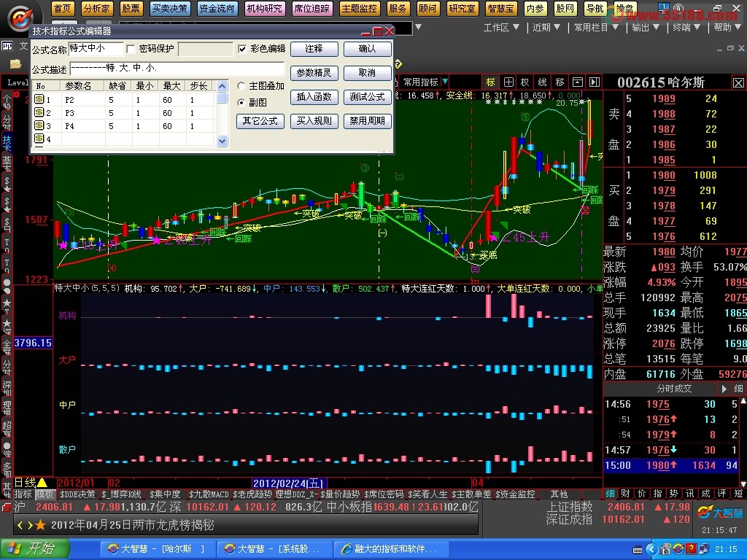Expand the 近期 dropdown menu
This screenshot has width=747, height=560.
coord(546,28)
